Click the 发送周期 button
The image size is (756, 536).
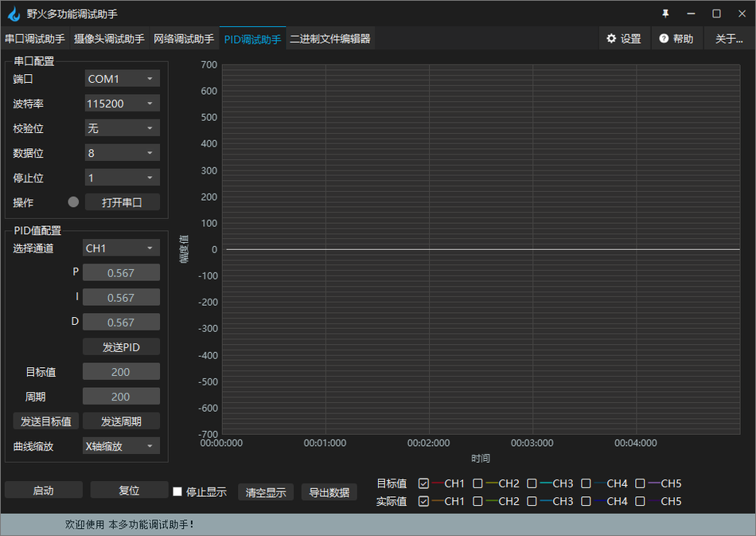[121, 421]
